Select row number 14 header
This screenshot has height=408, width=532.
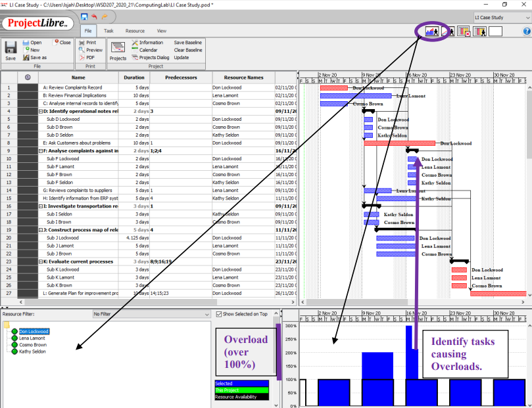pos(9,191)
